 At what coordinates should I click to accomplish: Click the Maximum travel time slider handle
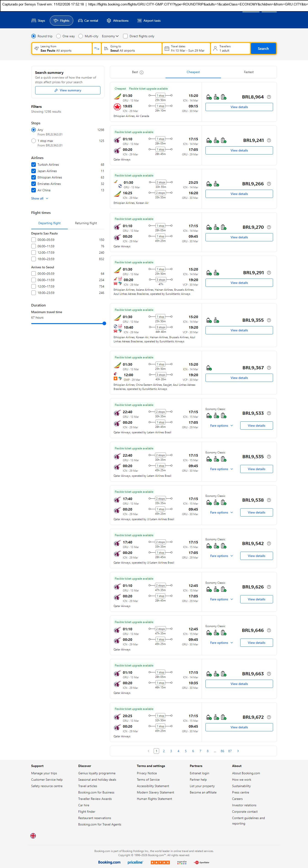[104, 323]
